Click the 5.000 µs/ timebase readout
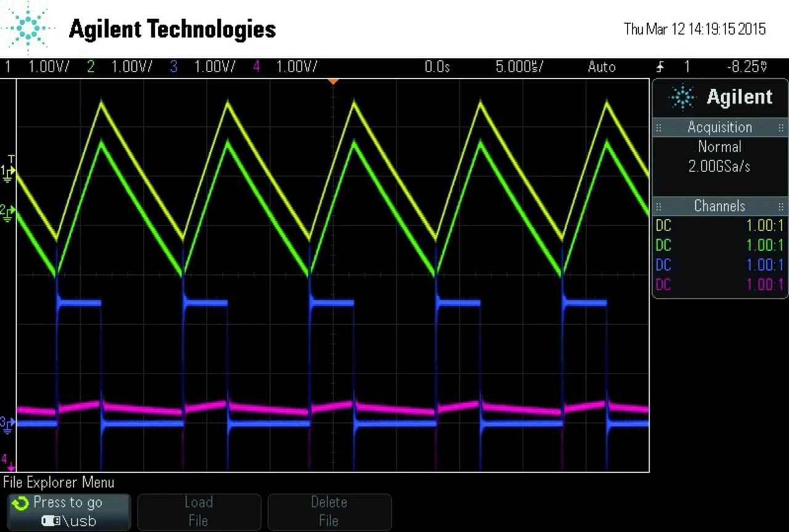789x532 pixels. pyautogui.click(x=519, y=67)
